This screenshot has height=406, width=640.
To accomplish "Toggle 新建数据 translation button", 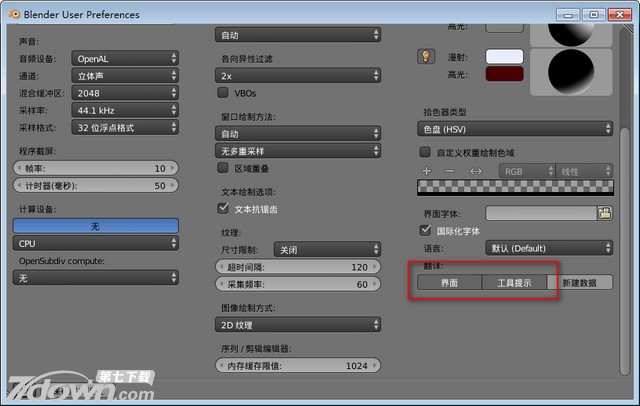I will (580, 282).
